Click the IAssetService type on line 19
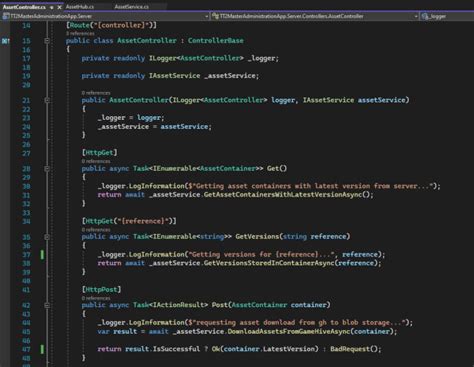 click(x=174, y=76)
